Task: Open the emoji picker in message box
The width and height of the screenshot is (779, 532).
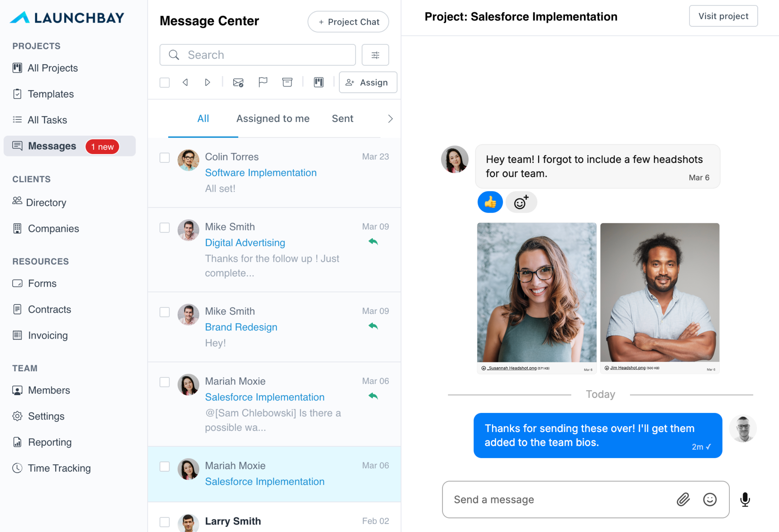Action: pyautogui.click(x=710, y=499)
